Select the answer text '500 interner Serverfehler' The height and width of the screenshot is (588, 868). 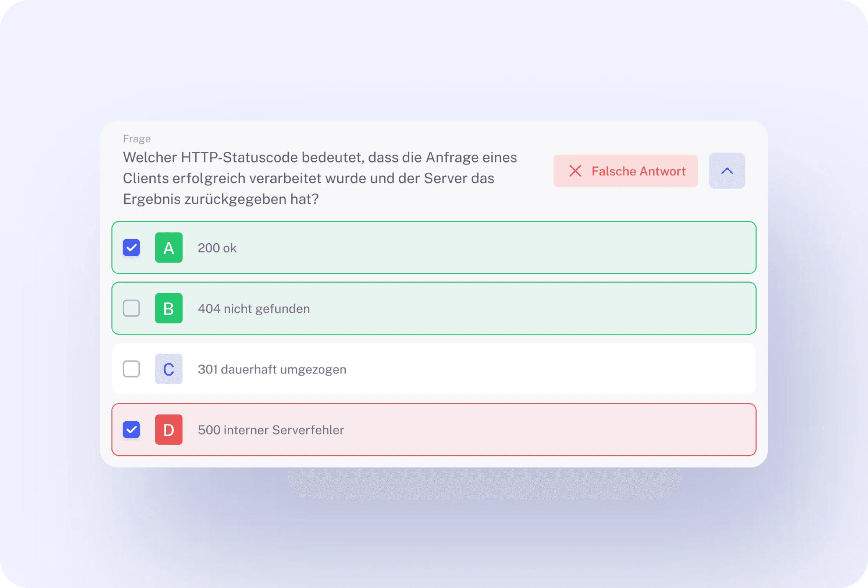click(271, 430)
